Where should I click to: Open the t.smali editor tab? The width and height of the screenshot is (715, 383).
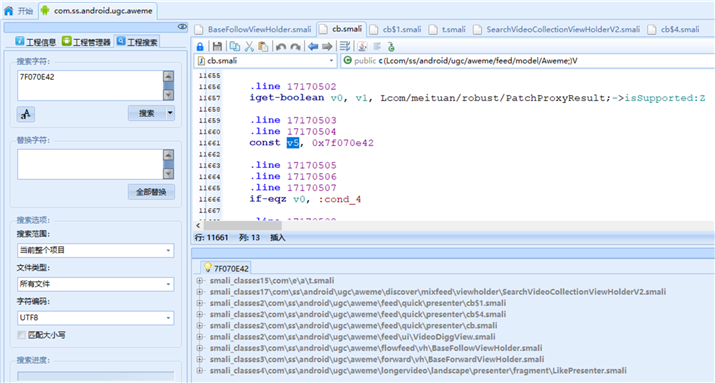pyautogui.click(x=448, y=30)
